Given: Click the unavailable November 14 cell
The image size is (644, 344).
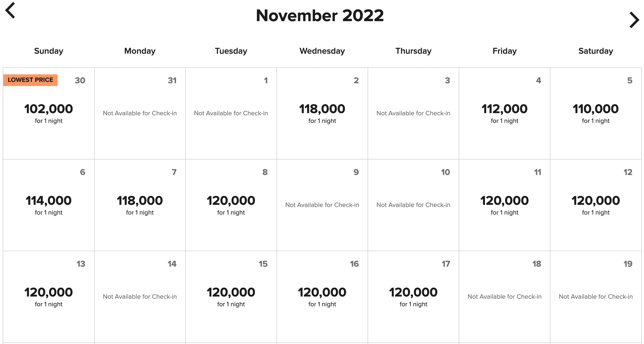Looking at the screenshot, I should tap(139, 297).
